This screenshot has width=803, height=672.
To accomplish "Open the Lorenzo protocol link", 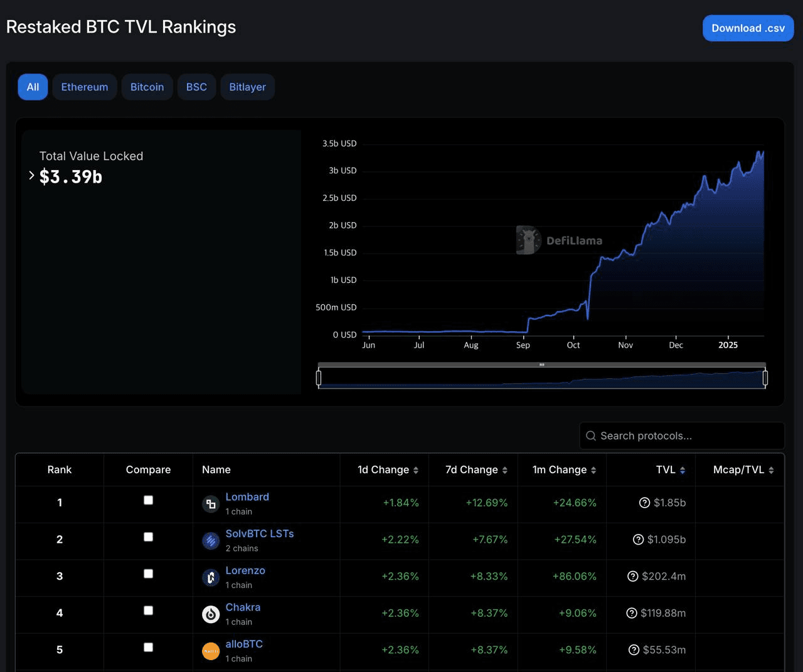I will [x=245, y=570].
